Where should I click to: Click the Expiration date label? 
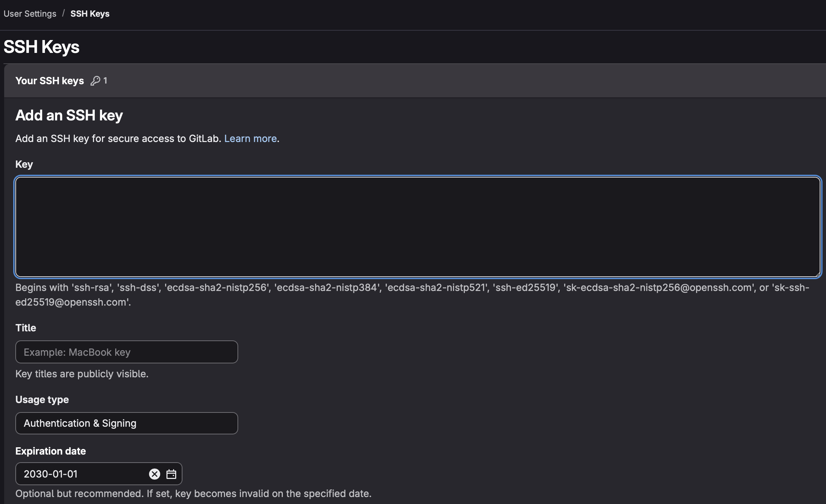(x=50, y=451)
